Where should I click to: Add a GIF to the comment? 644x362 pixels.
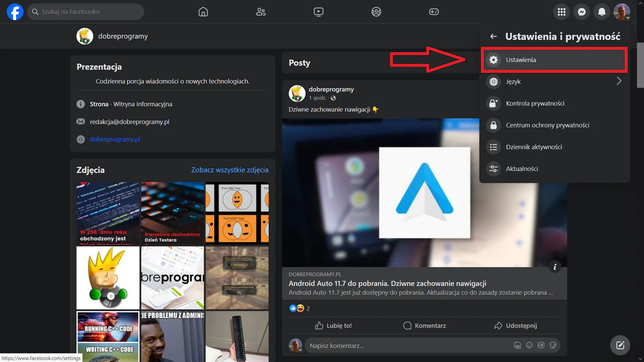tap(541, 346)
